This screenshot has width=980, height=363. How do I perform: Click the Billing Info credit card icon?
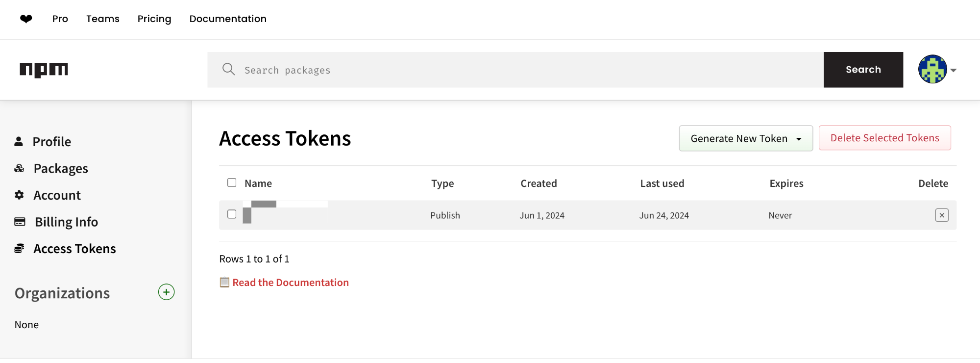click(20, 222)
